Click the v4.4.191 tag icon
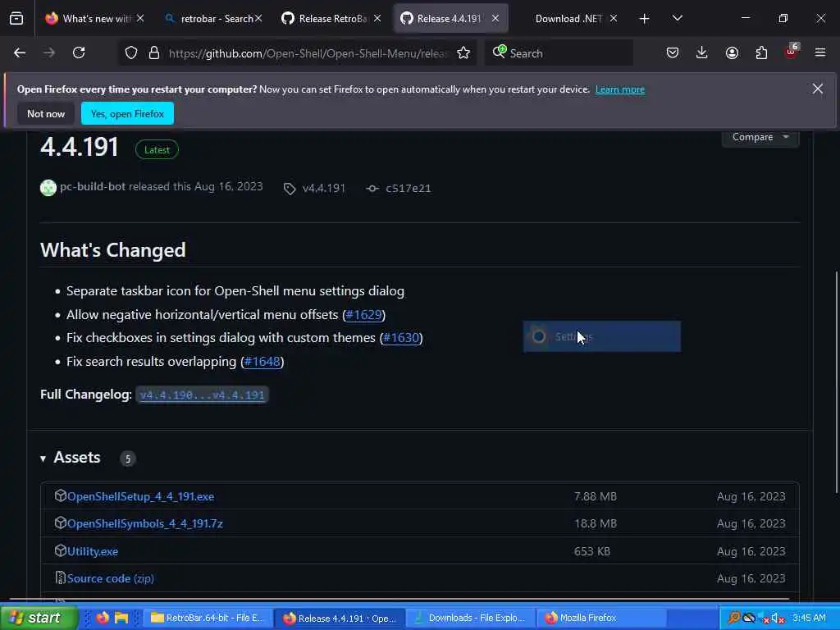The width and height of the screenshot is (840, 630). pyautogui.click(x=290, y=189)
